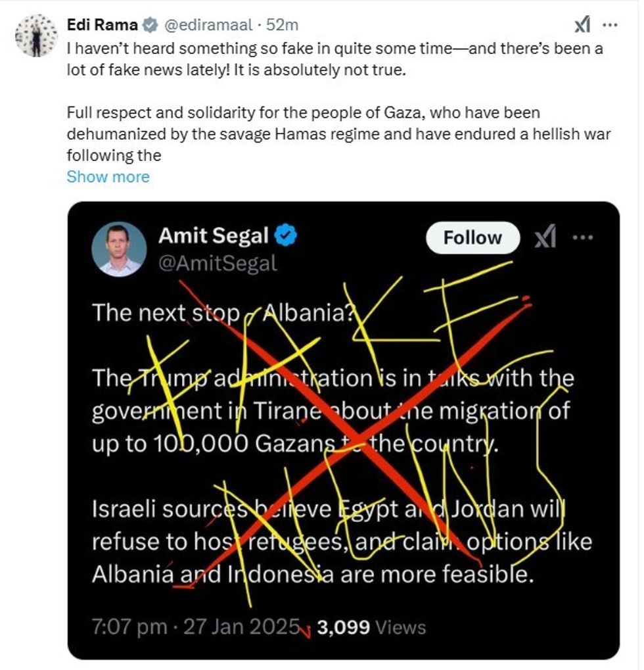The height and width of the screenshot is (670, 644).
Task: Click the blue verified badge beside Amit Segal
Action: (287, 236)
